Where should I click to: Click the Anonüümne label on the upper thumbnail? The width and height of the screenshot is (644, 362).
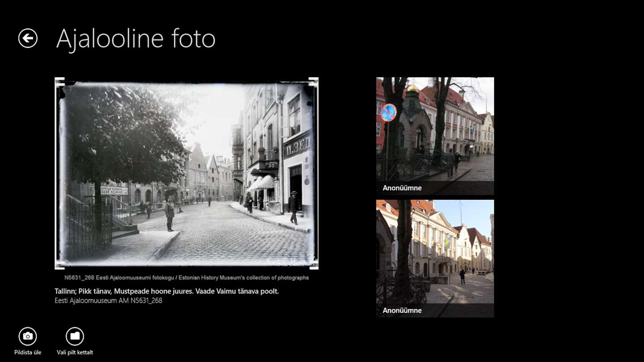tap(402, 188)
